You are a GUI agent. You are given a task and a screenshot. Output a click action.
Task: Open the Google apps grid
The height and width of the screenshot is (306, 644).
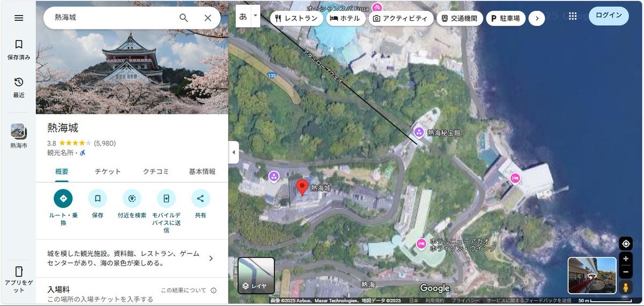(573, 16)
